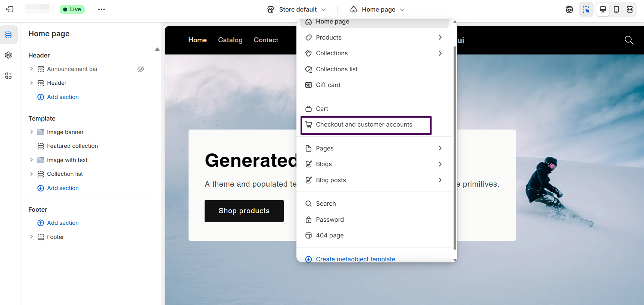Open the apps panel in sidebar
The width and height of the screenshot is (644, 305).
(x=9, y=76)
